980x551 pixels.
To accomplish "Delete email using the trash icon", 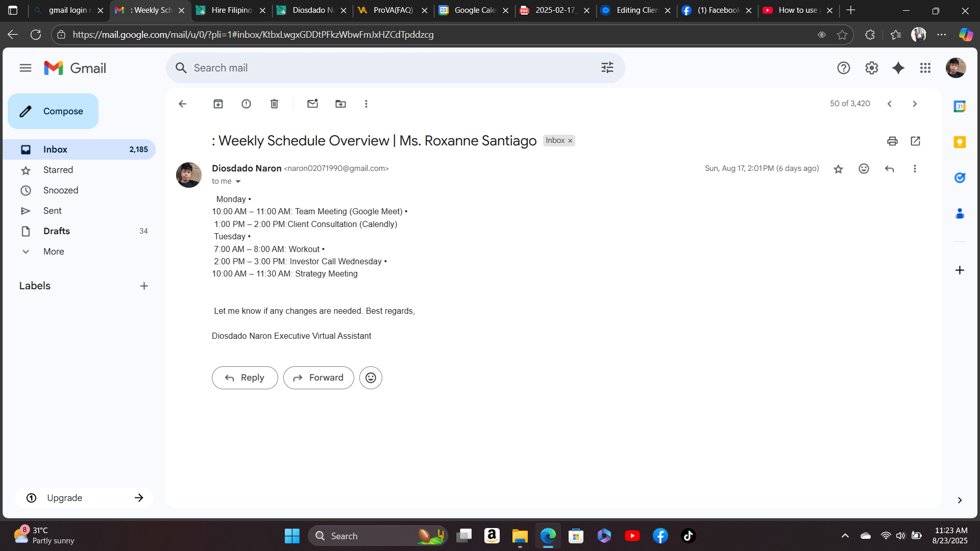I will [274, 104].
